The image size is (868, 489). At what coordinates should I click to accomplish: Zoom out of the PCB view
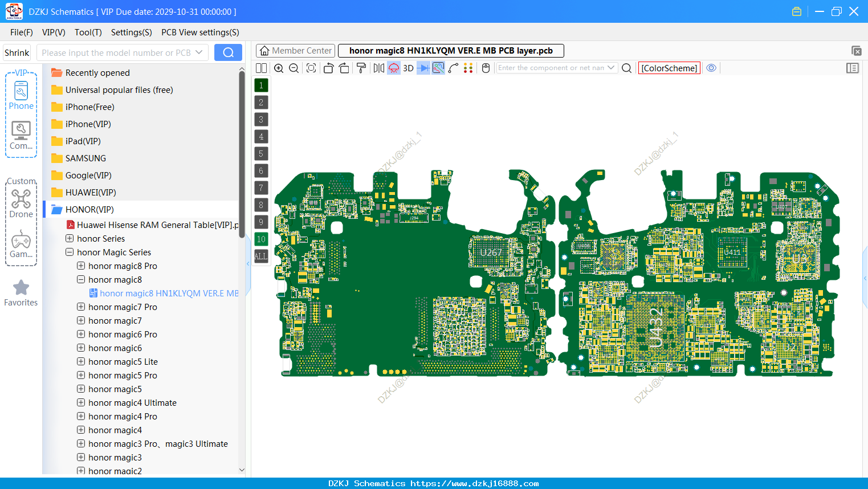[294, 68]
